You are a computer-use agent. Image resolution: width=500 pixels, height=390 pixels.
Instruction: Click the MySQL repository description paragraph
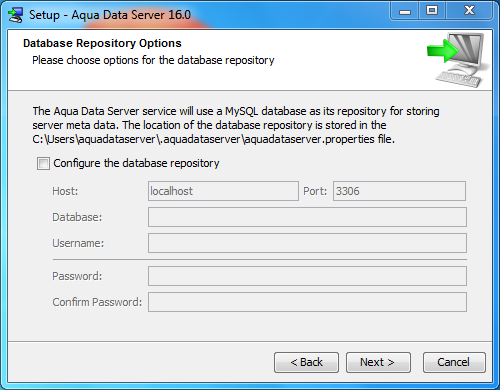point(236,125)
